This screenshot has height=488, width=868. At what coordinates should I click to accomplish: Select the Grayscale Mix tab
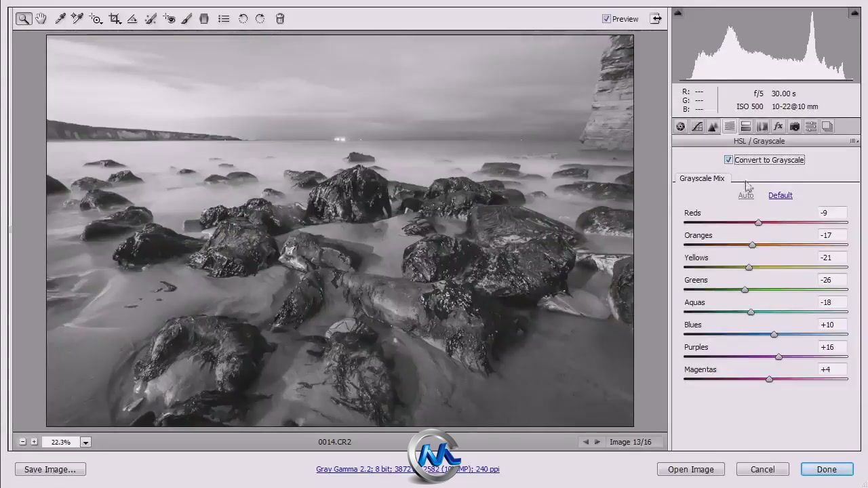(702, 178)
